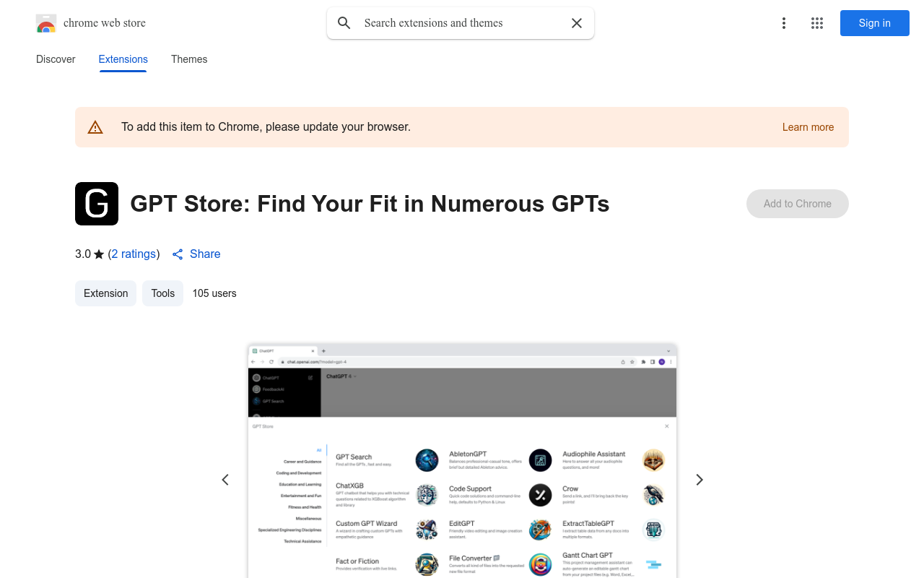Click the Chrome Web Store logo
This screenshot has width=924, height=578.
(45, 23)
